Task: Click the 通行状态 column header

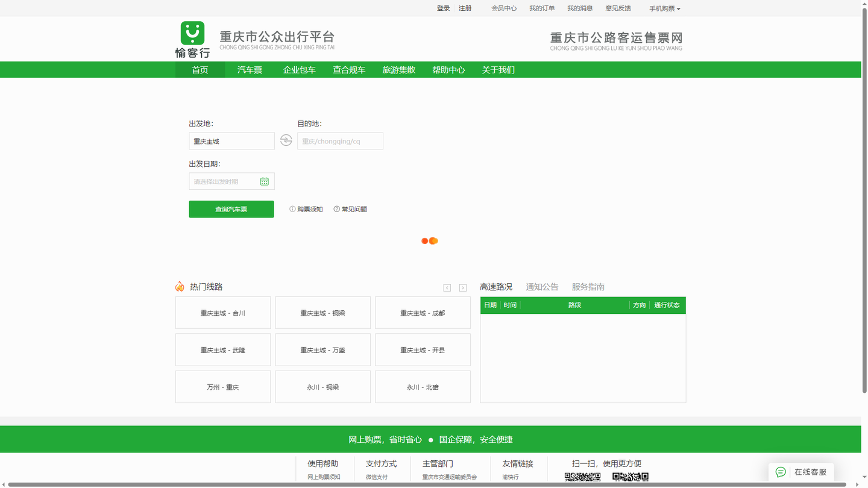Action: (x=667, y=305)
